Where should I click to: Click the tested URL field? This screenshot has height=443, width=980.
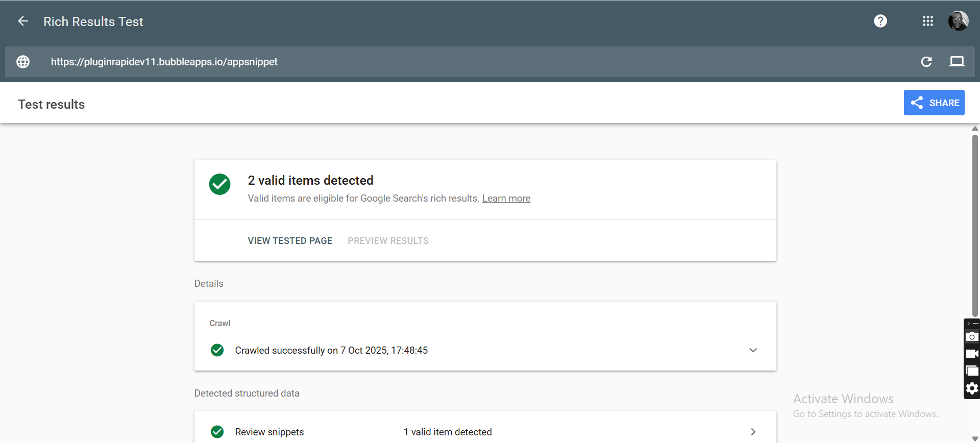click(x=164, y=62)
